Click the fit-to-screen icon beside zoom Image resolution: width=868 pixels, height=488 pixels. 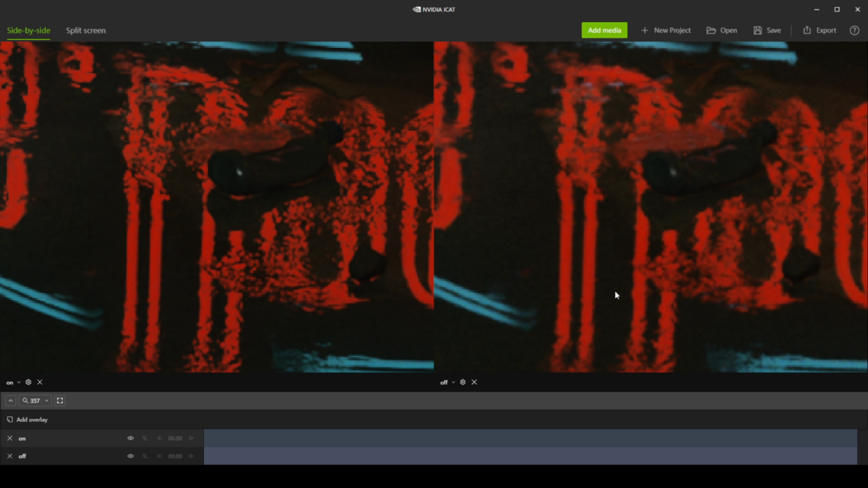coord(60,401)
